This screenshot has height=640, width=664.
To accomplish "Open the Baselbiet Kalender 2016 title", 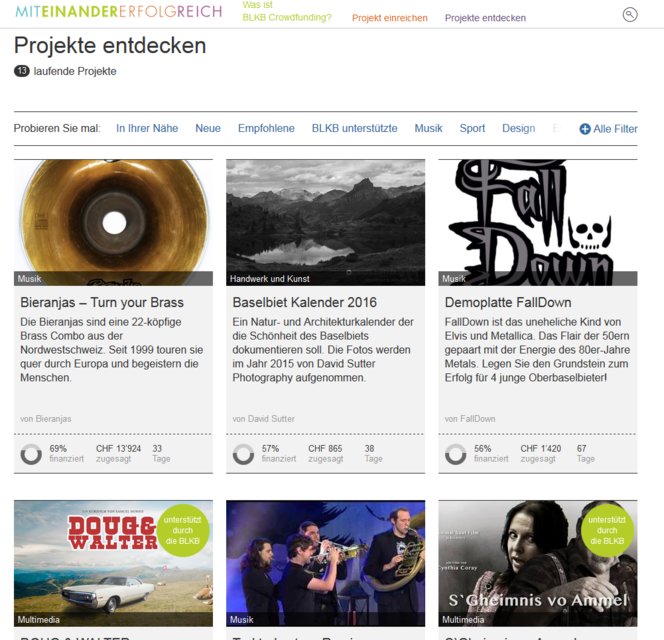I will coord(304,302).
